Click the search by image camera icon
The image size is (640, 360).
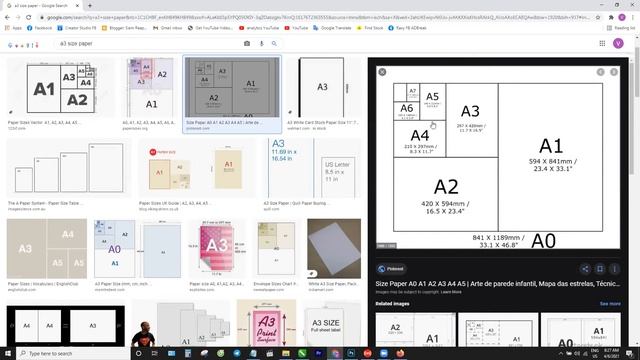(247, 43)
